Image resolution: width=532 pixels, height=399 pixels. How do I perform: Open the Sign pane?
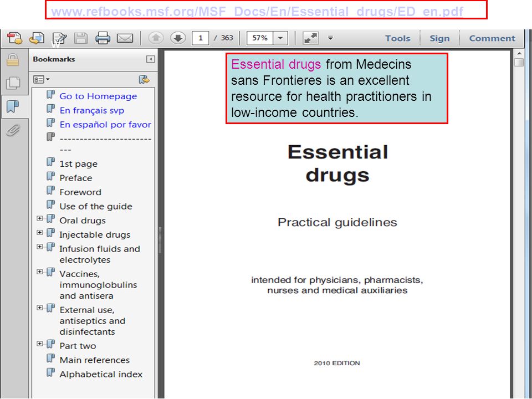pos(439,38)
